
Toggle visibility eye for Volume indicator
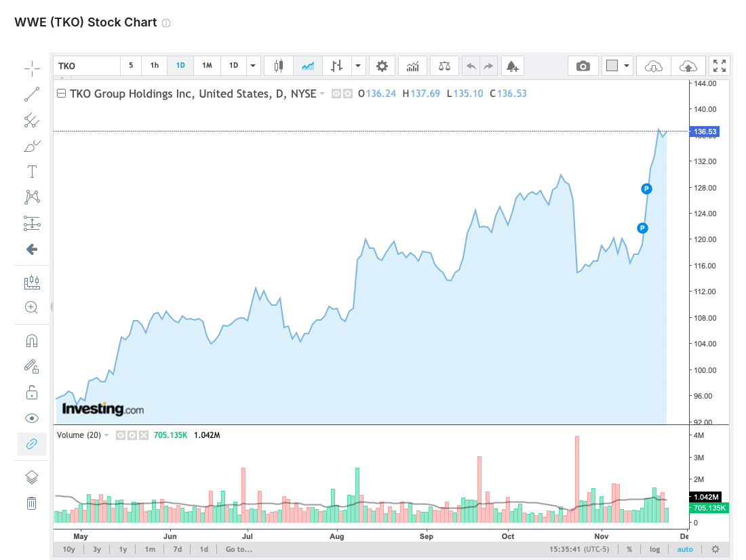[119, 435]
